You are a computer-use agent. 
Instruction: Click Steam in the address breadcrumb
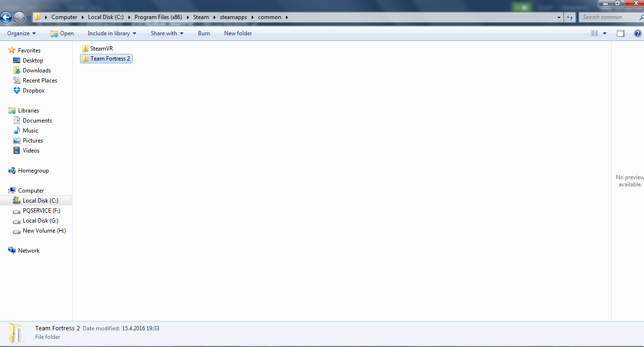(x=201, y=17)
